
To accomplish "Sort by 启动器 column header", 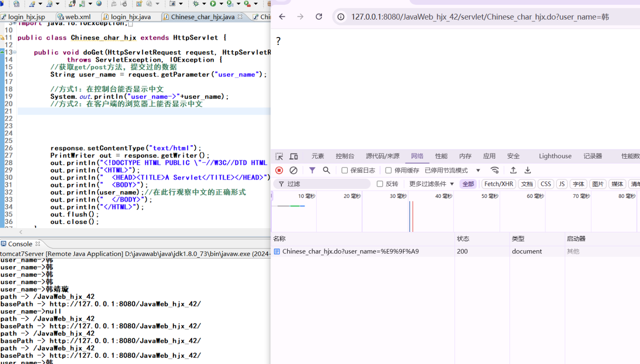I will click(x=602, y=238).
